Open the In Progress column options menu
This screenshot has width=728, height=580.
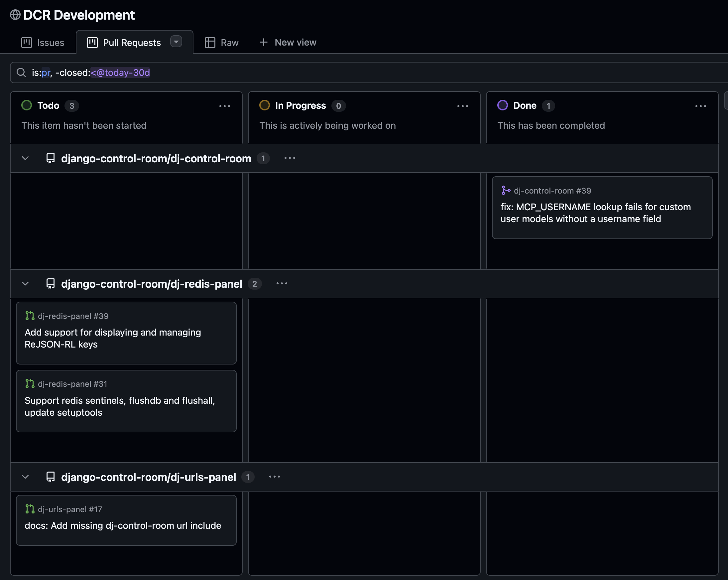coord(463,106)
